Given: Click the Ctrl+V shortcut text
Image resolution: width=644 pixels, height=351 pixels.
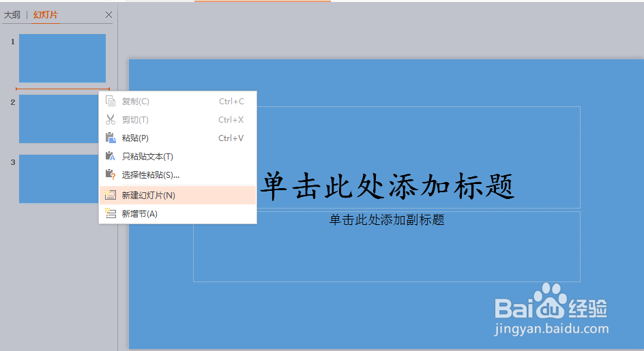Looking at the screenshot, I should 231,138.
